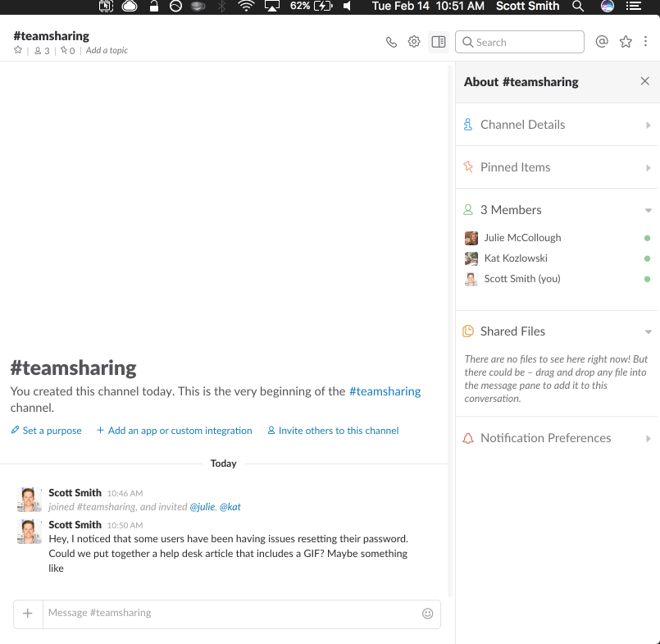Focus the Message #teamsharing input

click(230, 614)
